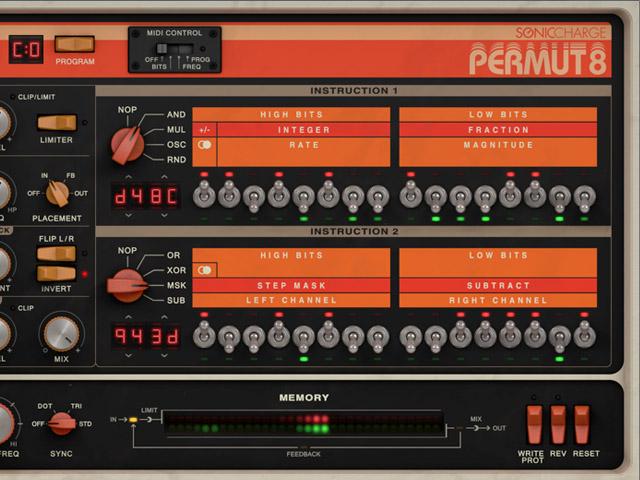The height and width of the screenshot is (480, 640).
Task: Select the RATE row in Instruction 1
Action: [x=303, y=145]
